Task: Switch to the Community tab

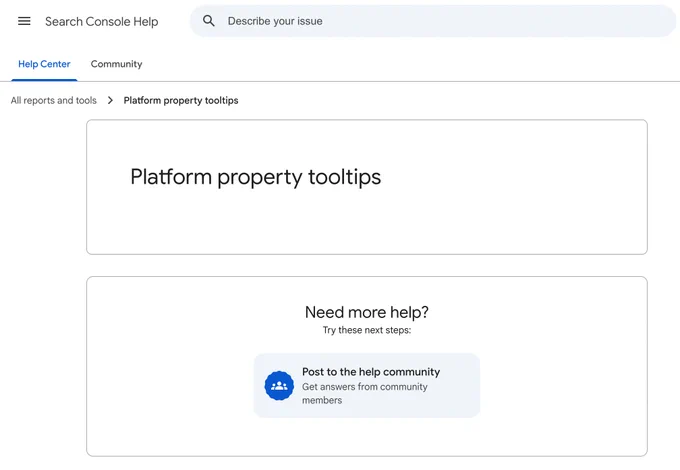Action: (116, 64)
